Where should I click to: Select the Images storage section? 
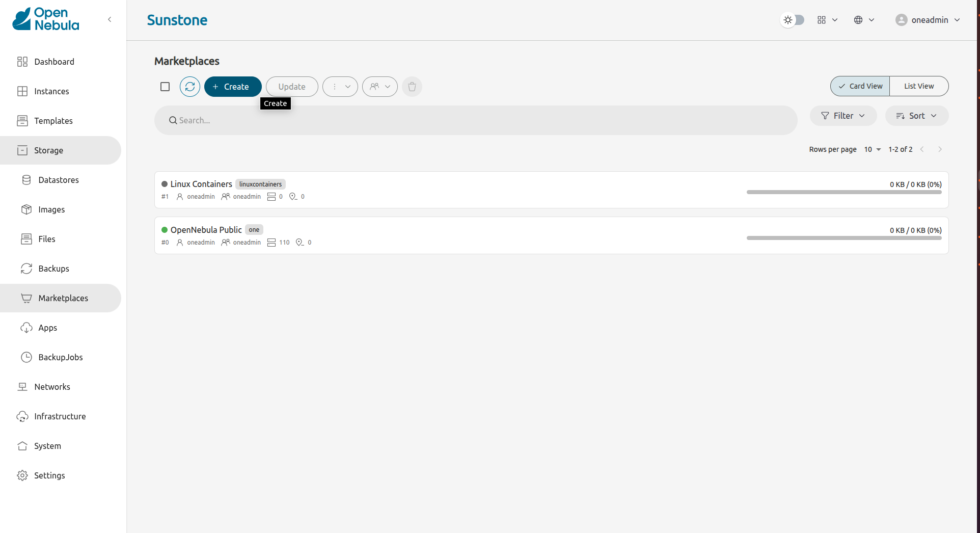pos(51,209)
